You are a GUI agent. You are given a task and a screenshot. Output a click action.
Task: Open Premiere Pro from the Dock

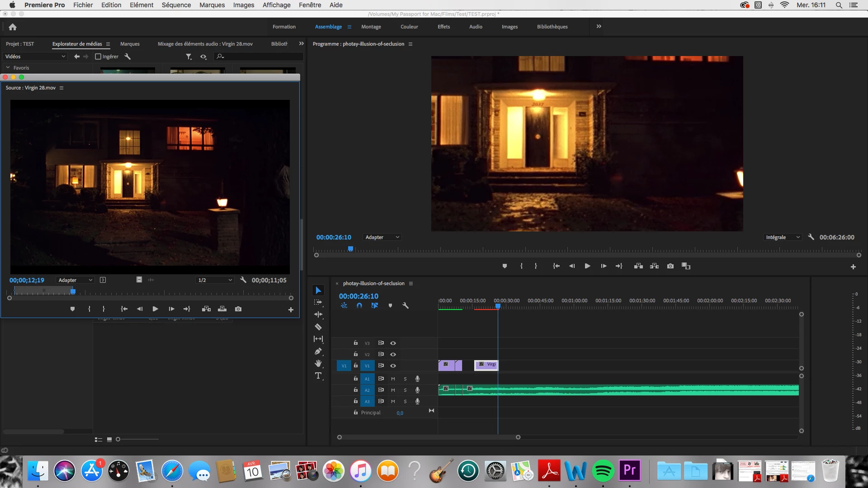point(630,471)
